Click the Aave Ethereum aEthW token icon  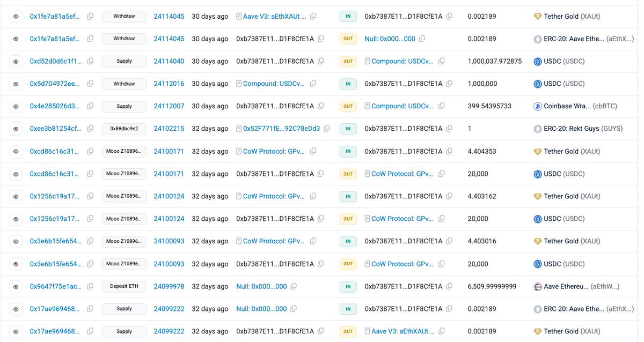pos(538,287)
